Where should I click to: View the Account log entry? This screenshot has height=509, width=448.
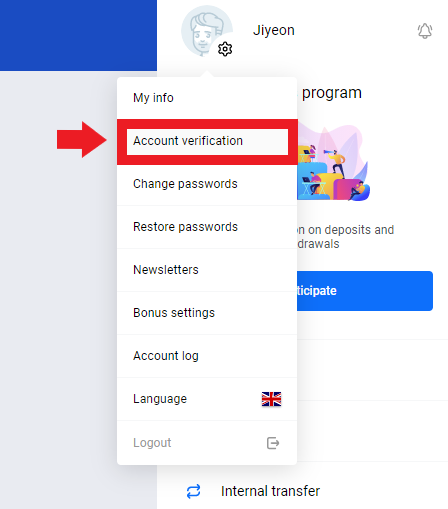pyautogui.click(x=207, y=356)
